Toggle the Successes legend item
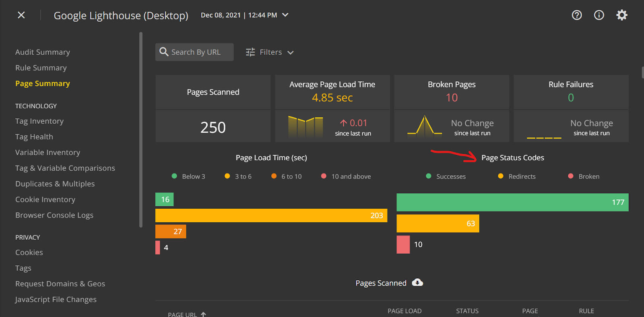 446,176
